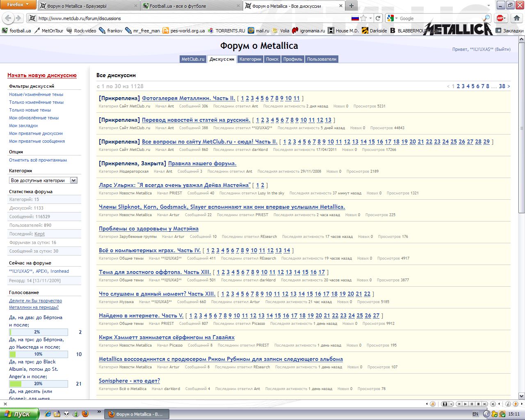Click the magnifier icon in Google search box

click(x=486, y=18)
